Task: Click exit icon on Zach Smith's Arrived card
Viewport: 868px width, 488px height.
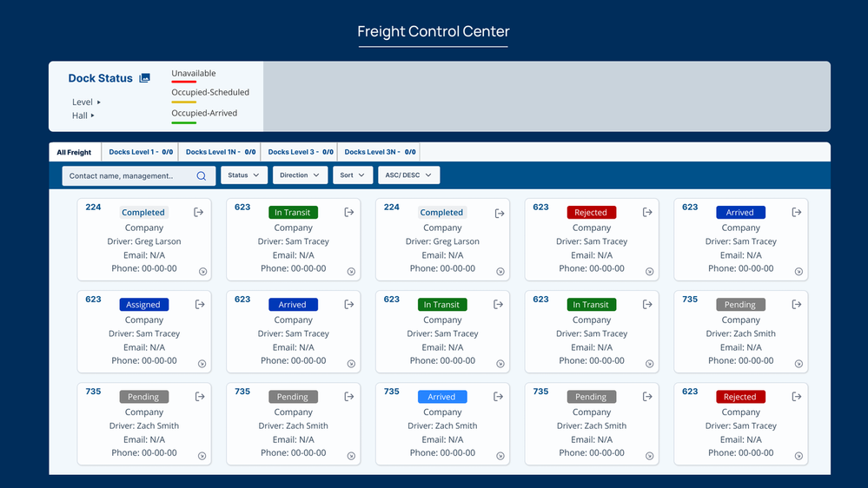Action: [499, 397]
